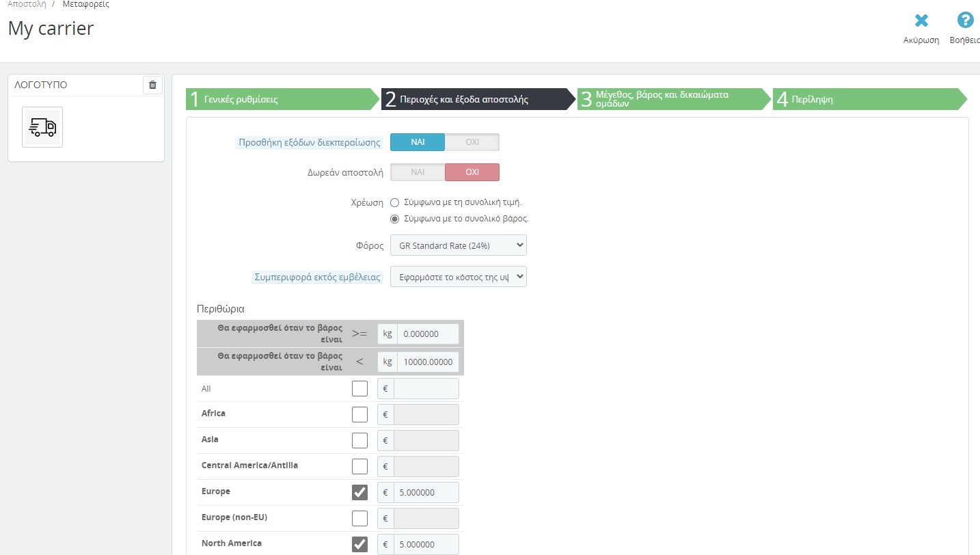Screen dimensions: 980x555
Task: Open the Φόρος tax rate dropdown
Action: tap(458, 245)
